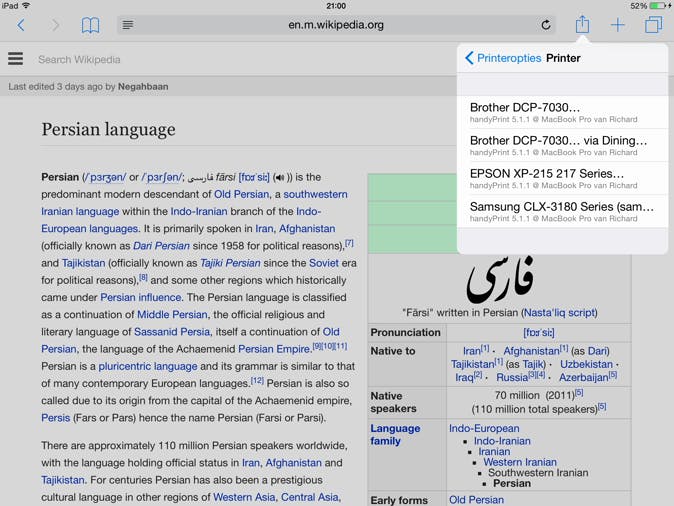Image resolution: width=674 pixels, height=506 pixels.
Task: Tap '70 million (2011)' speakers value
Action: click(x=534, y=396)
